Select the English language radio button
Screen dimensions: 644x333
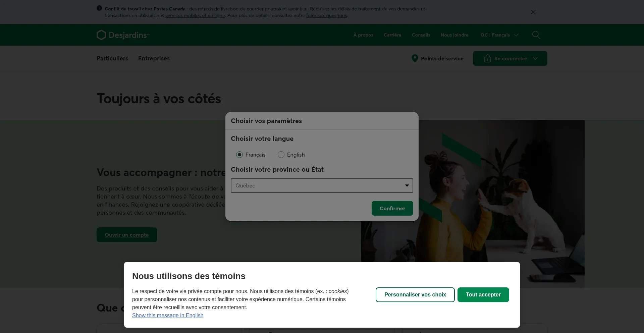281,155
